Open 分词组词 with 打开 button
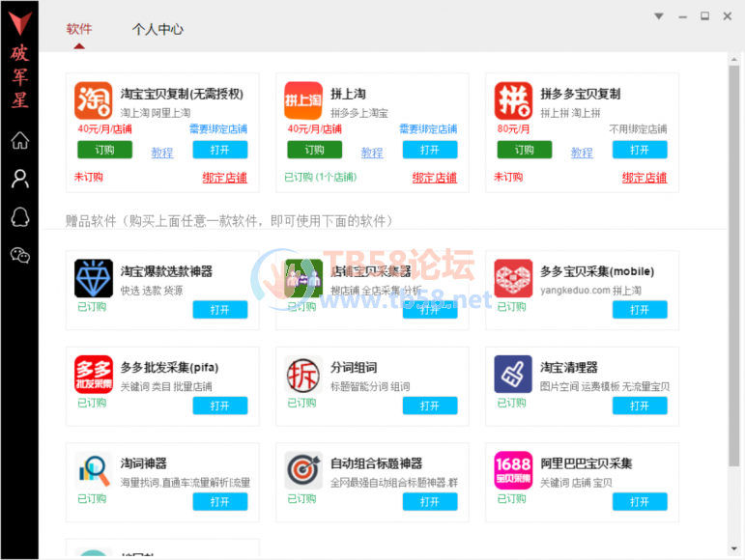Viewport: 745px width, 560px height. pyautogui.click(x=430, y=406)
